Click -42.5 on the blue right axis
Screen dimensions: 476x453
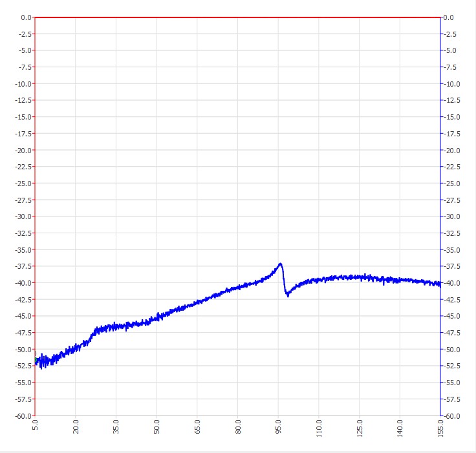[452, 300]
